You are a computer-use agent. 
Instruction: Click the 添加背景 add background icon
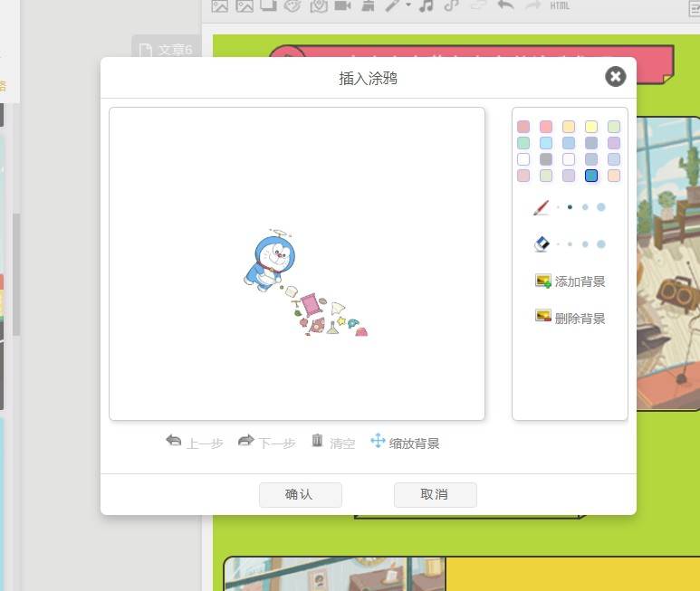[x=543, y=281]
